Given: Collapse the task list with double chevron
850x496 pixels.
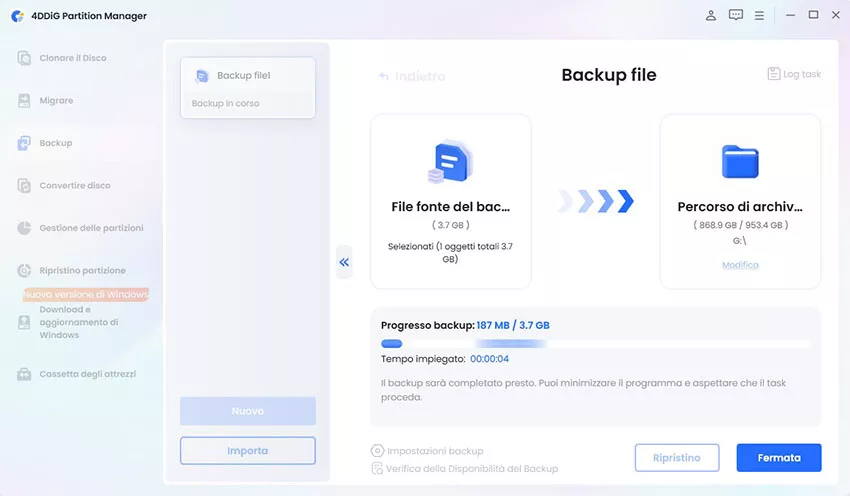Looking at the screenshot, I should 344,262.
